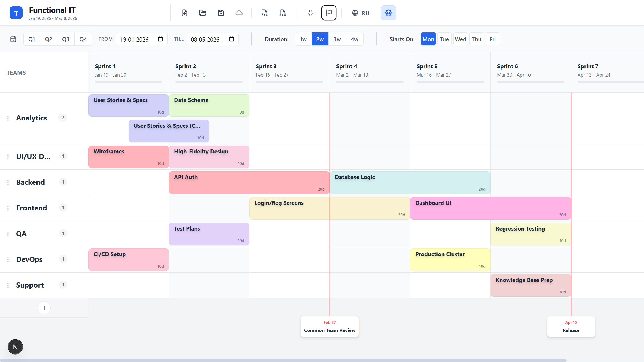Set sprint start day to Wed
Image resolution: width=644 pixels, height=362 pixels.
pos(460,39)
